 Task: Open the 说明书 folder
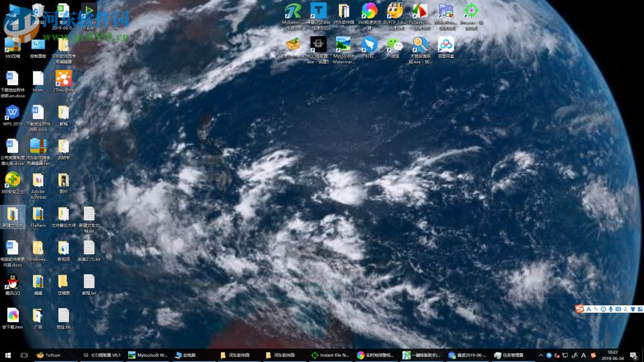63,149
